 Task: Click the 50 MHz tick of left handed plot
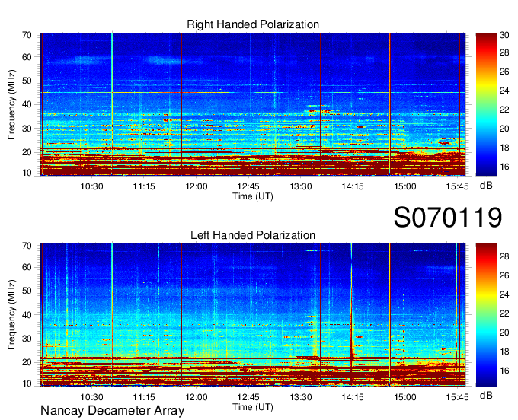click(27, 291)
